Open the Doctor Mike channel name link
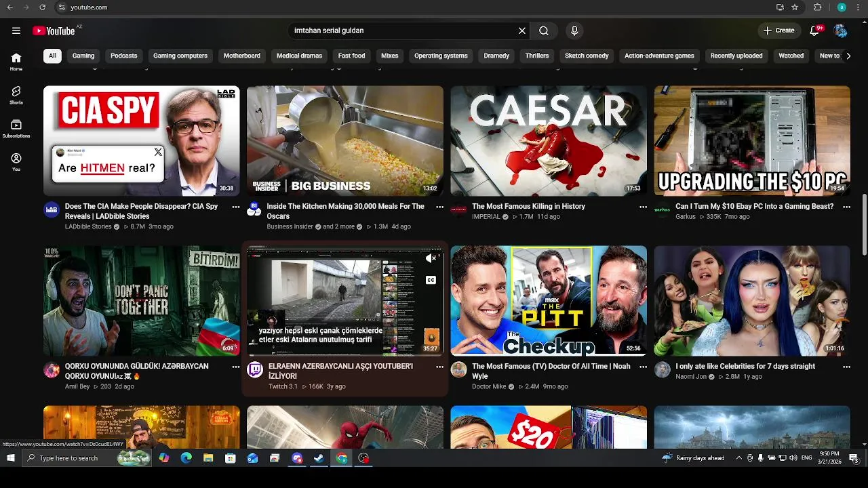 click(x=489, y=386)
